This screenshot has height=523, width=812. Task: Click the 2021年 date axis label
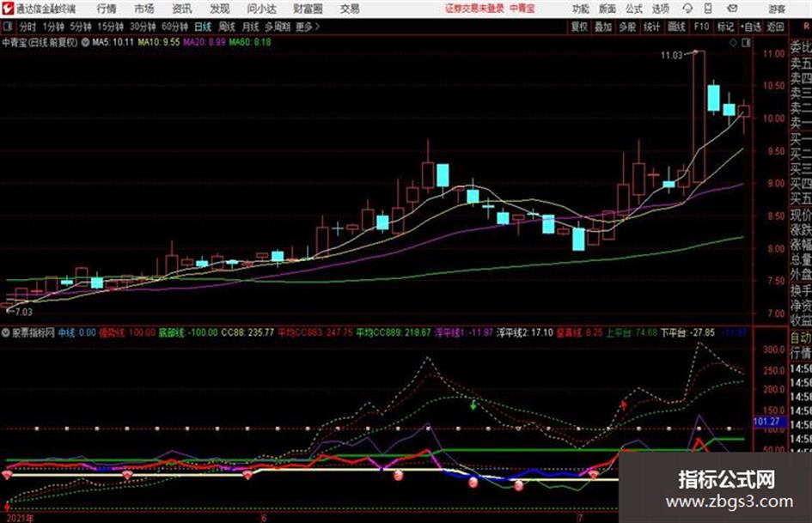pos(20,518)
